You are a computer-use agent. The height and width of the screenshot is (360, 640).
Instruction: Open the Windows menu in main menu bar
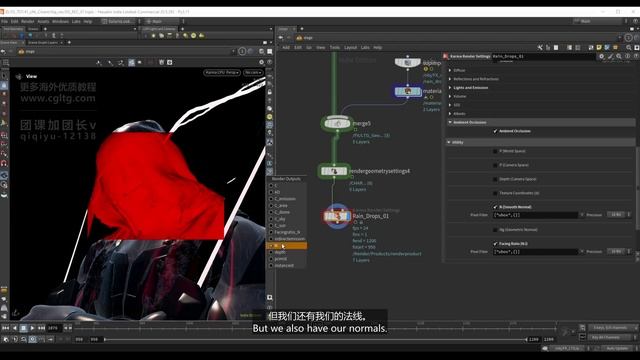[x=60, y=21]
